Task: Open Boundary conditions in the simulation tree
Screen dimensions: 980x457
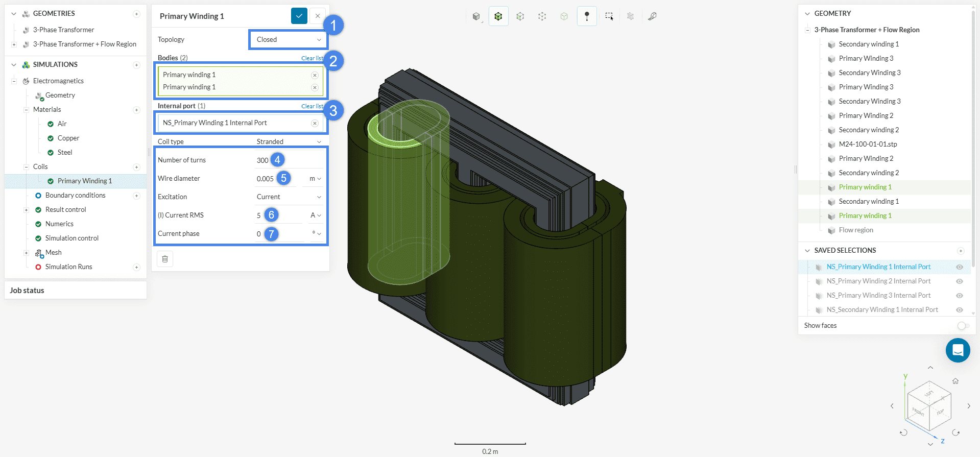Action: click(x=75, y=196)
